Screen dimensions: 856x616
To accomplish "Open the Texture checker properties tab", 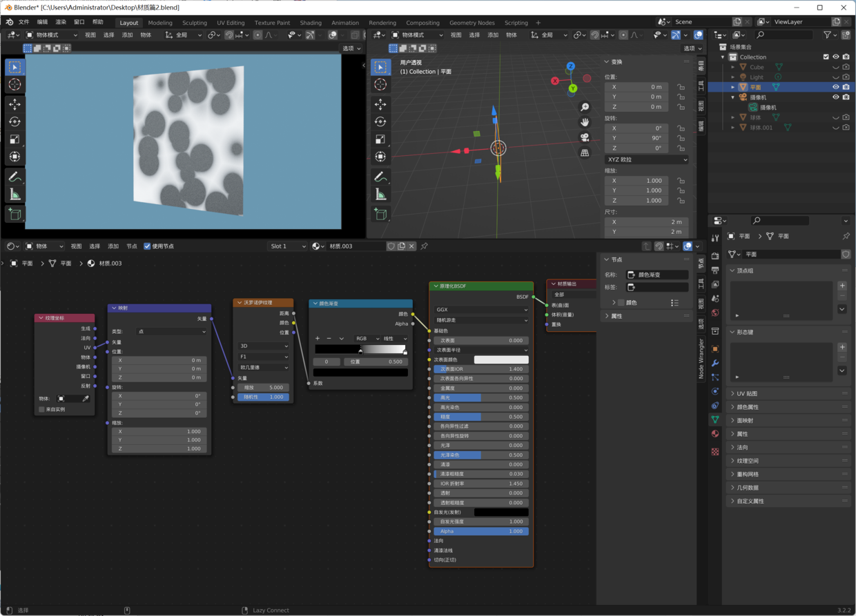I will point(715,452).
